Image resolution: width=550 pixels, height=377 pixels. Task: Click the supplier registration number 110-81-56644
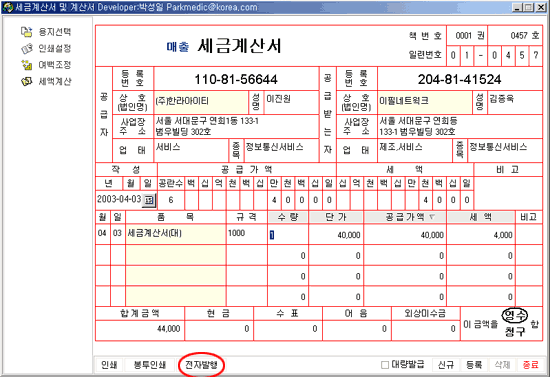[236, 79]
